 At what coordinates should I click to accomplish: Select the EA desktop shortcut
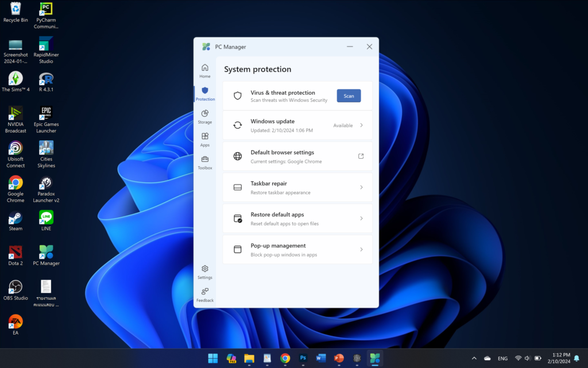click(x=16, y=325)
